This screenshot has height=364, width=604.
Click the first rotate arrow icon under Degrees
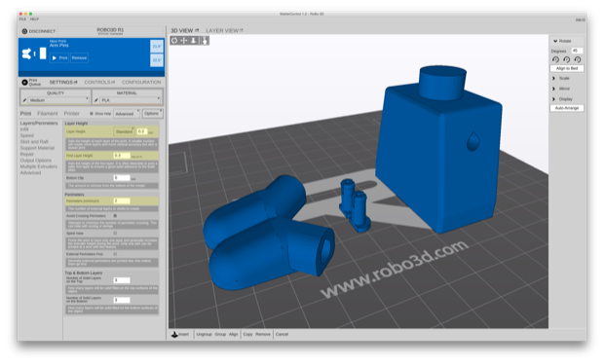pos(555,59)
